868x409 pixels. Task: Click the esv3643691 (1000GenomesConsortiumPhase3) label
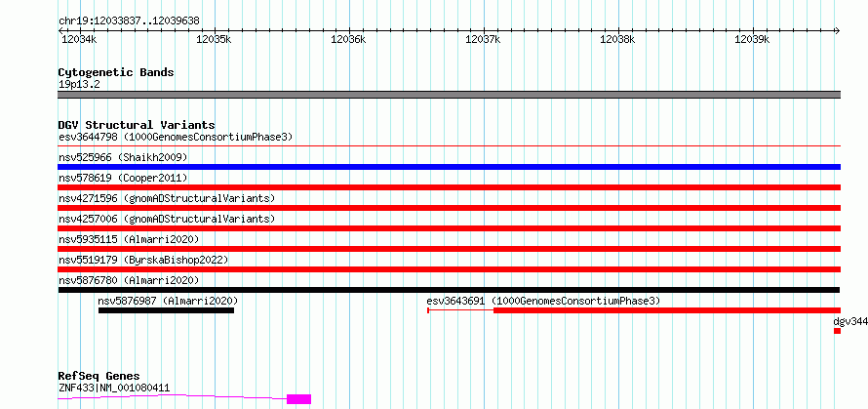(x=543, y=301)
